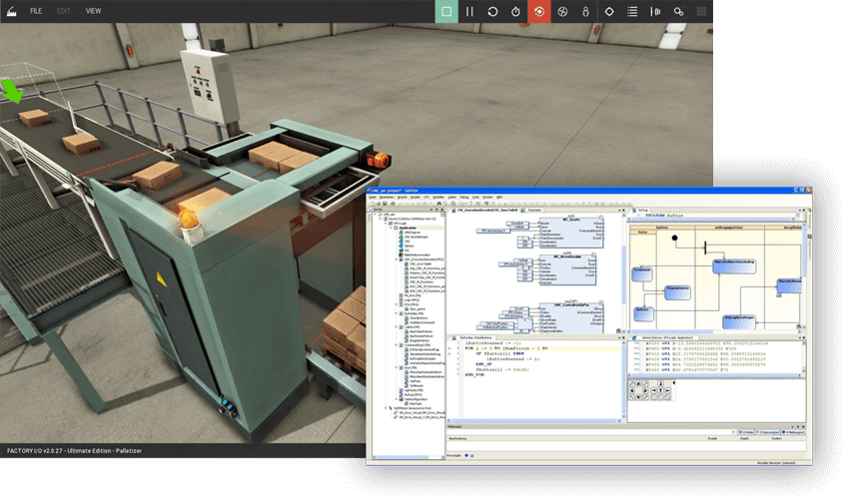Stop the Factory I/O simulation with square button

click(x=446, y=11)
